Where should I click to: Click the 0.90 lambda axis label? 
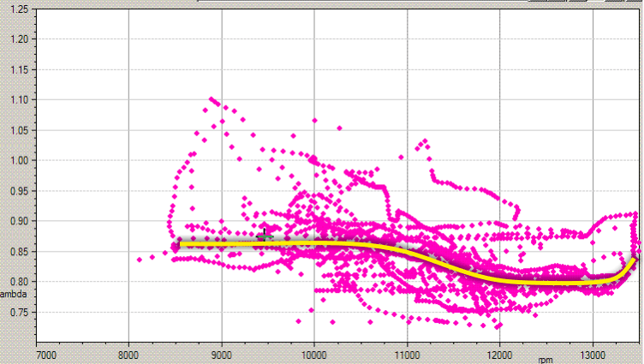[20, 221]
